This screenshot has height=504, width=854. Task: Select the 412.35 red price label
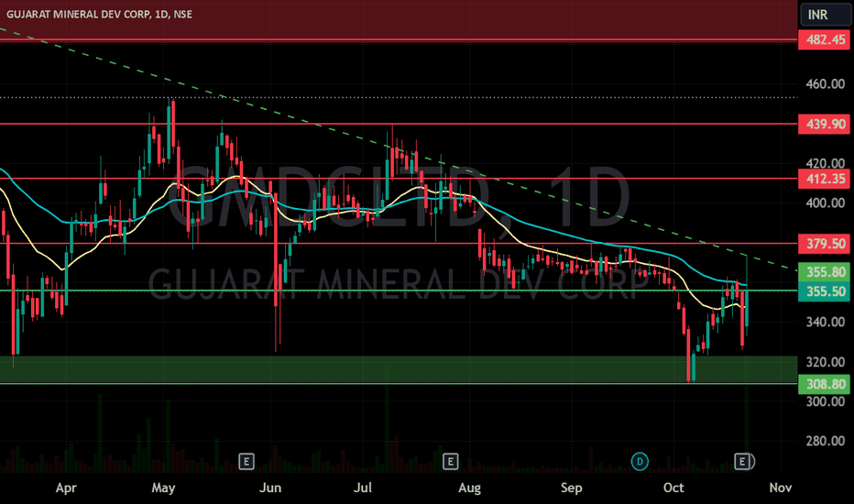(825, 179)
